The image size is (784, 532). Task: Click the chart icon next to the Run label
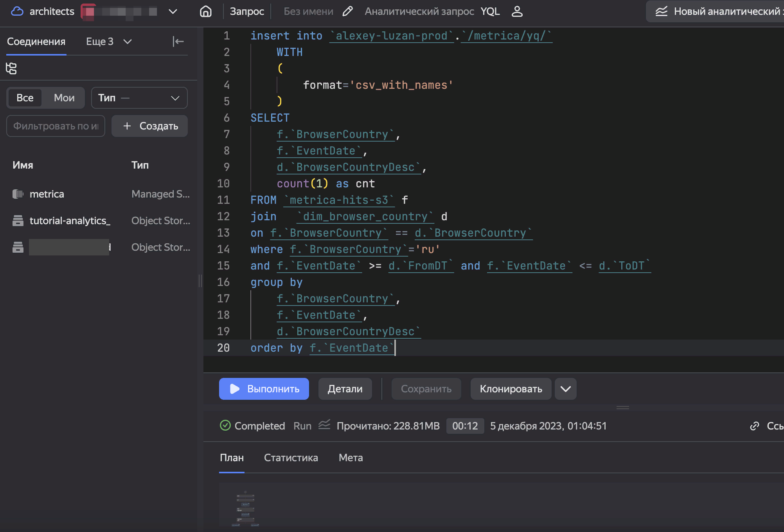(x=324, y=425)
